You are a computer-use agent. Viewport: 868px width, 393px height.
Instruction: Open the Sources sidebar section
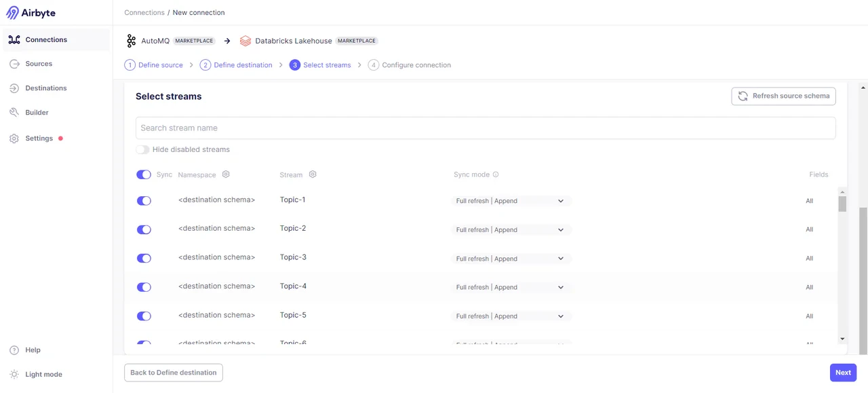click(x=39, y=63)
